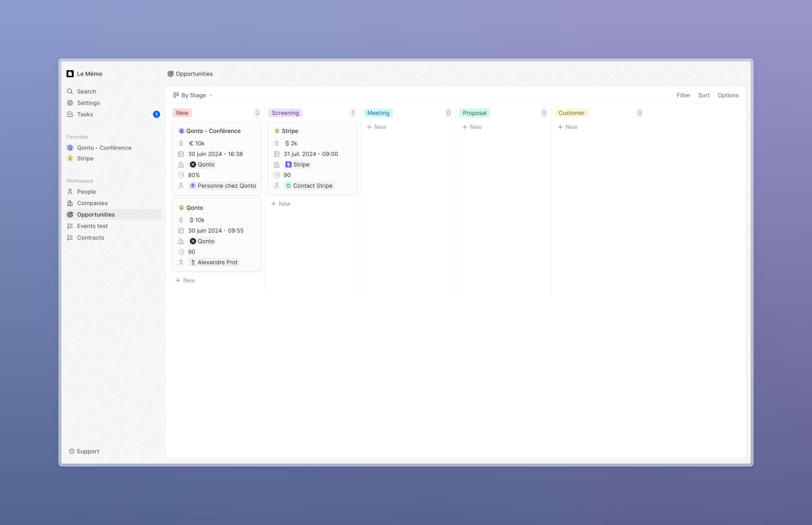The width and height of the screenshot is (812, 525).
Task: Add new opportunity in the Screening column
Action: pos(281,204)
